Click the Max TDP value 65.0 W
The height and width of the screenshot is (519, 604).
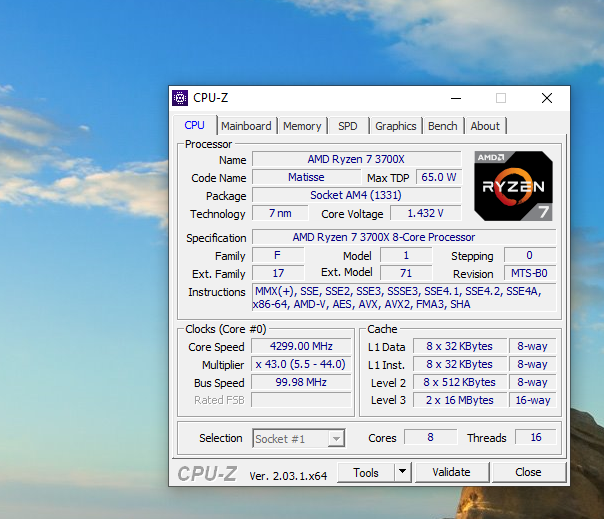click(439, 177)
